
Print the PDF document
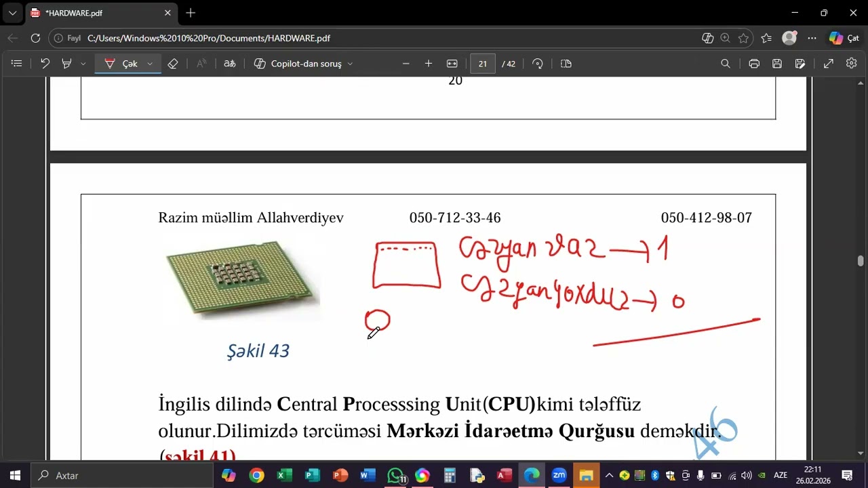pyautogui.click(x=754, y=64)
